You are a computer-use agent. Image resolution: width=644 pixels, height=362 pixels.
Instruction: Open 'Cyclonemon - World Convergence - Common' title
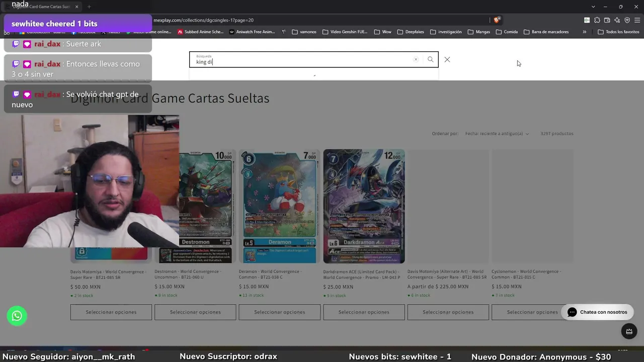[x=526, y=274]
